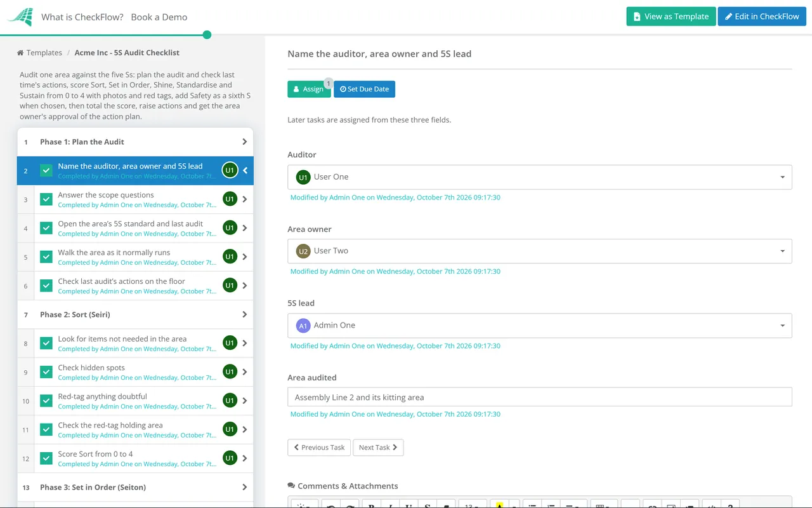Click the assignee count badge on Assign

[x=328, y=83]
